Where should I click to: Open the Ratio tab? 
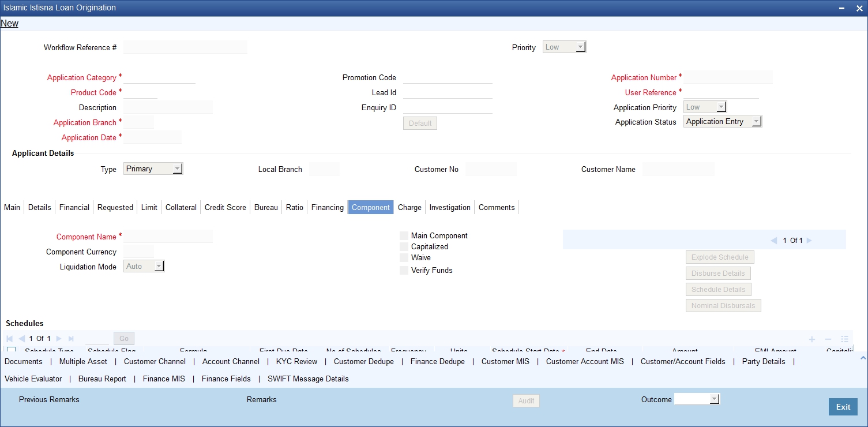coord(295,207)
